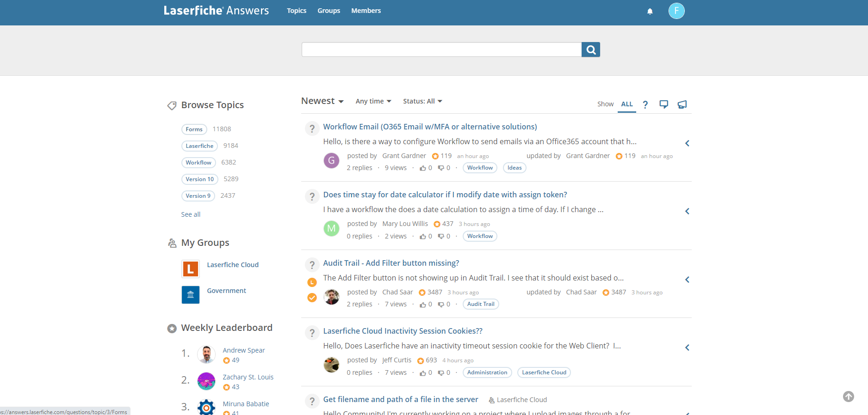Filter to show questions only

click(645, 104)
